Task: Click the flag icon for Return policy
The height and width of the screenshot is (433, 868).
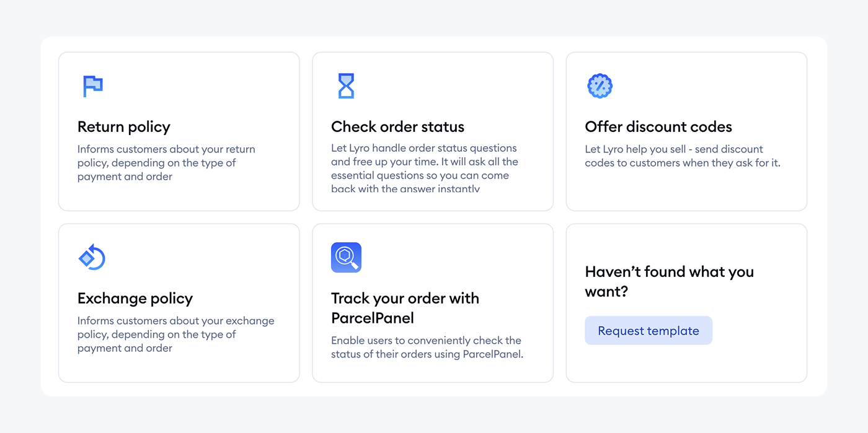Action: pos(93,86)
